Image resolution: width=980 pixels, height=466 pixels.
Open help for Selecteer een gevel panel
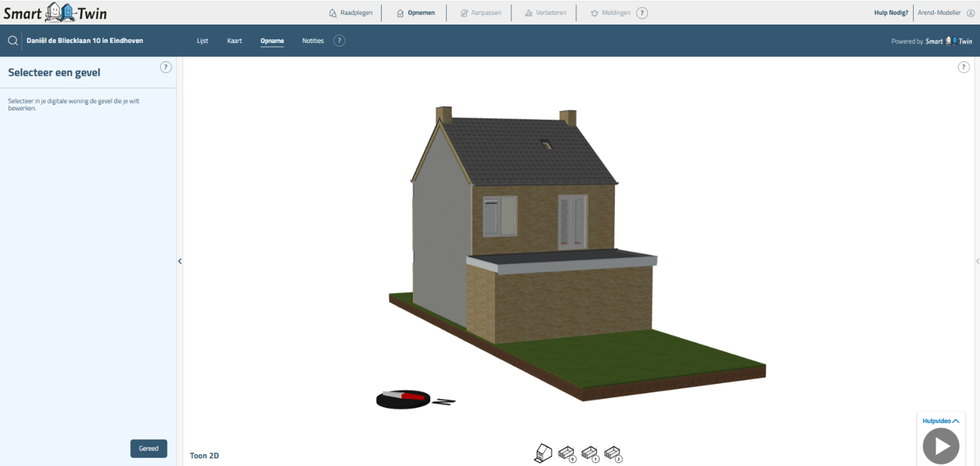pos(165,67)
